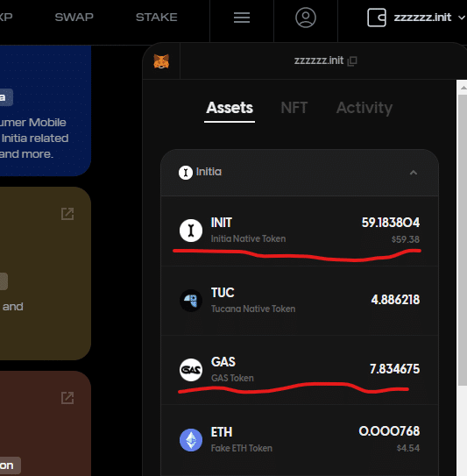This screenshot has height=476, width=467.
Task: Click the INIT token logo
Action: (191, 231)
